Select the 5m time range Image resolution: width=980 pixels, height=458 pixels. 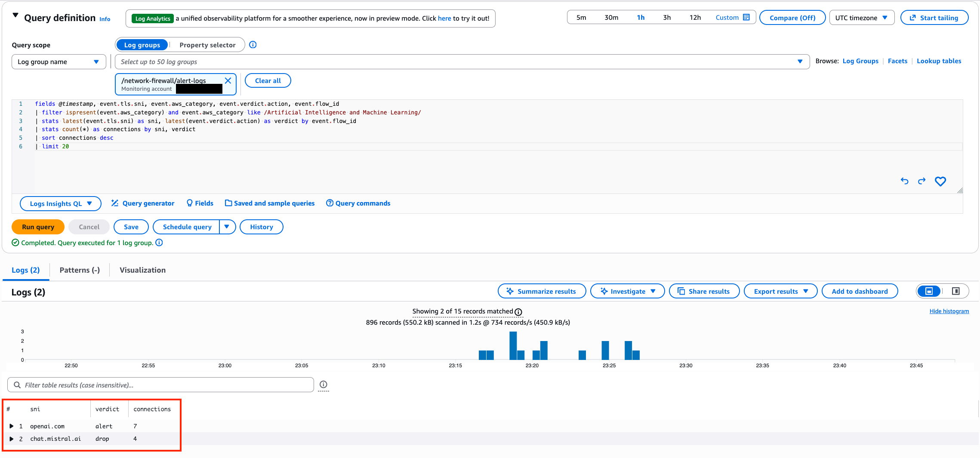(x=581, y=18)
